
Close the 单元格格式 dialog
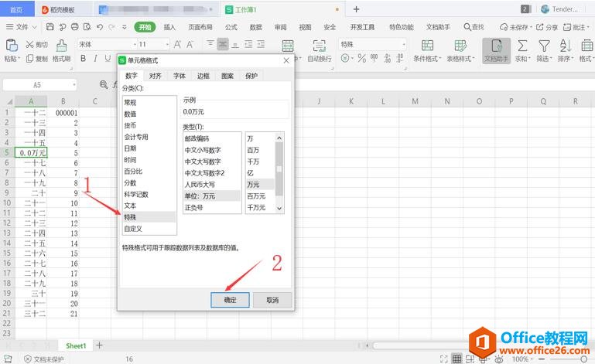pos(286,60)
